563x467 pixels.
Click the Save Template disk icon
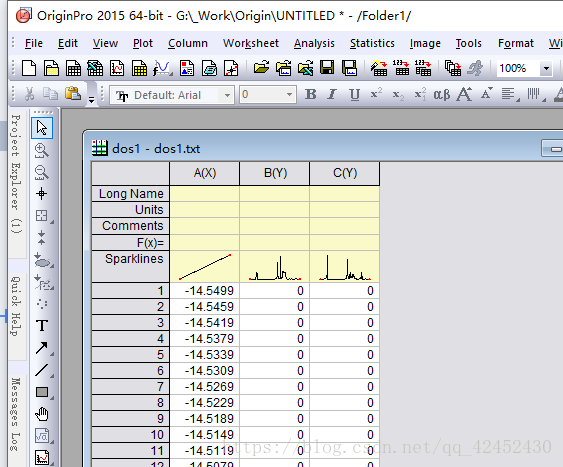click(349, 68)
